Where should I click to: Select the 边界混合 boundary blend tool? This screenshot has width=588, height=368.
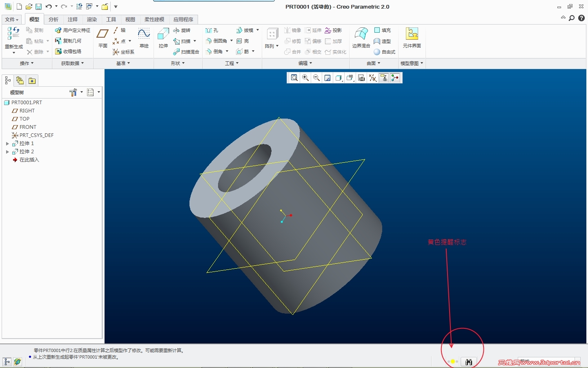(361, 38)
